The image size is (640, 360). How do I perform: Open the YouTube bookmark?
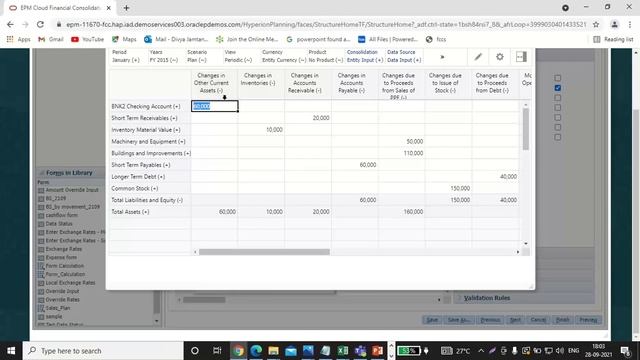click(x=87, y=39)
